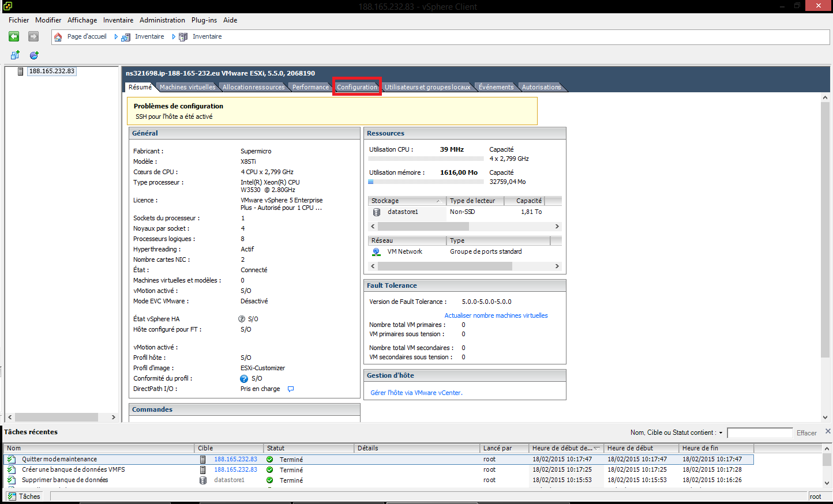The width and height of the screenshot is (833, 504).
Task: Click task icon for Supprimer banque de données
Action: (12, 480)
